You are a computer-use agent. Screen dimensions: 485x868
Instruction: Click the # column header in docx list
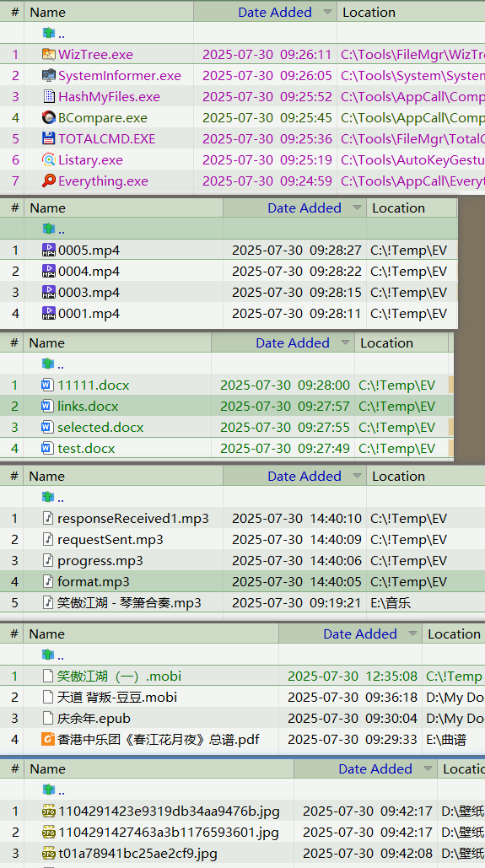tap(14, 343)
